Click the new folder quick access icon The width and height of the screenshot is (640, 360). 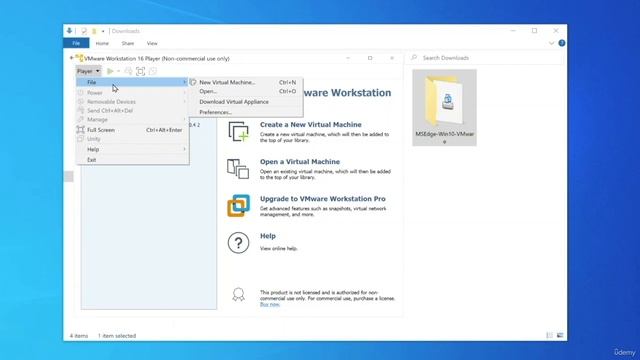tap(94, 31)
